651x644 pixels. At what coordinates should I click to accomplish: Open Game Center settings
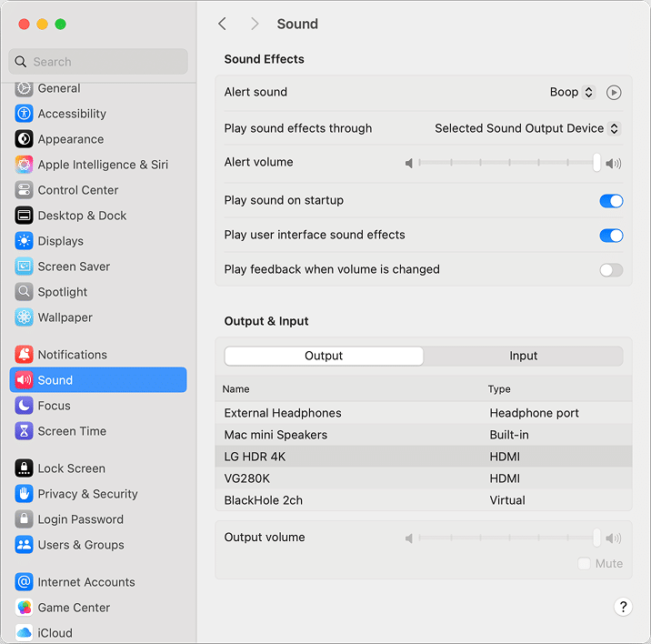pos(73,608)
